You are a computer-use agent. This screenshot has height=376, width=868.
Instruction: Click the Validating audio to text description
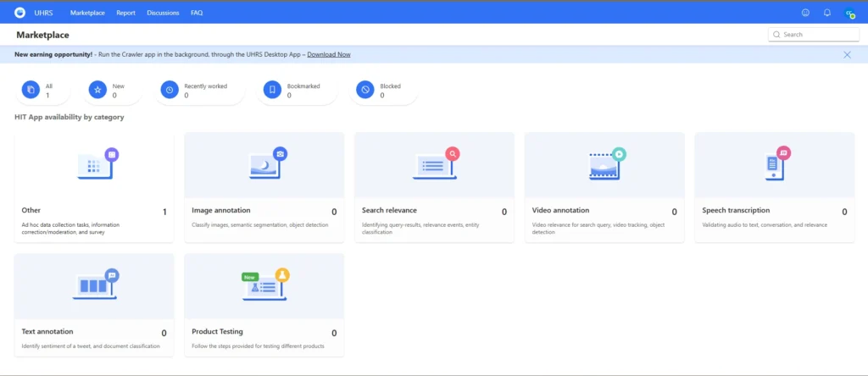pyautogui.click(x=765, y=225)
